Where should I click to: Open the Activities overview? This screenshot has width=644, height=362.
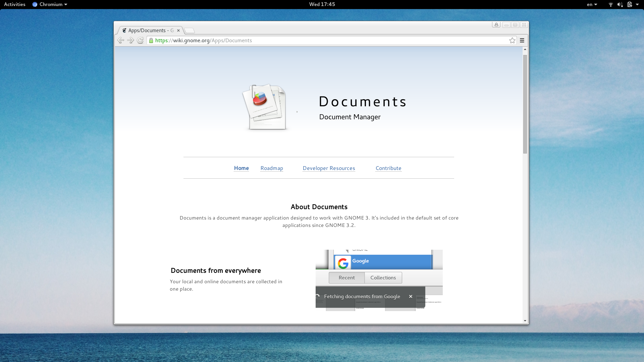[15, 4]
